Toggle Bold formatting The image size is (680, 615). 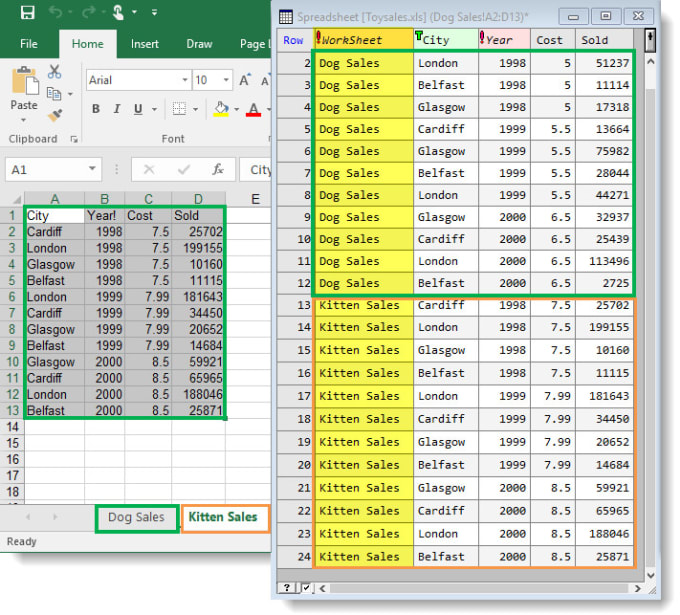tap(96, 109)
